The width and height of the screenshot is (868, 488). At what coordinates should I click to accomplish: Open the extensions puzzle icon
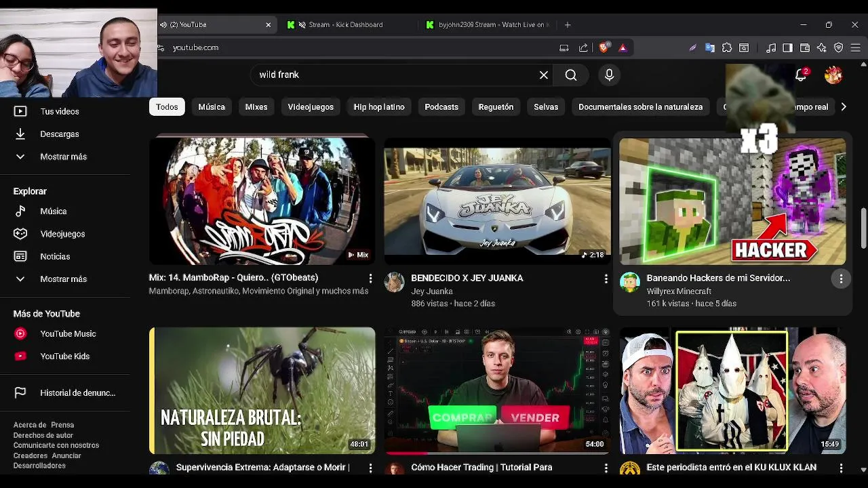pyautogui.click(x=727, y=47)
